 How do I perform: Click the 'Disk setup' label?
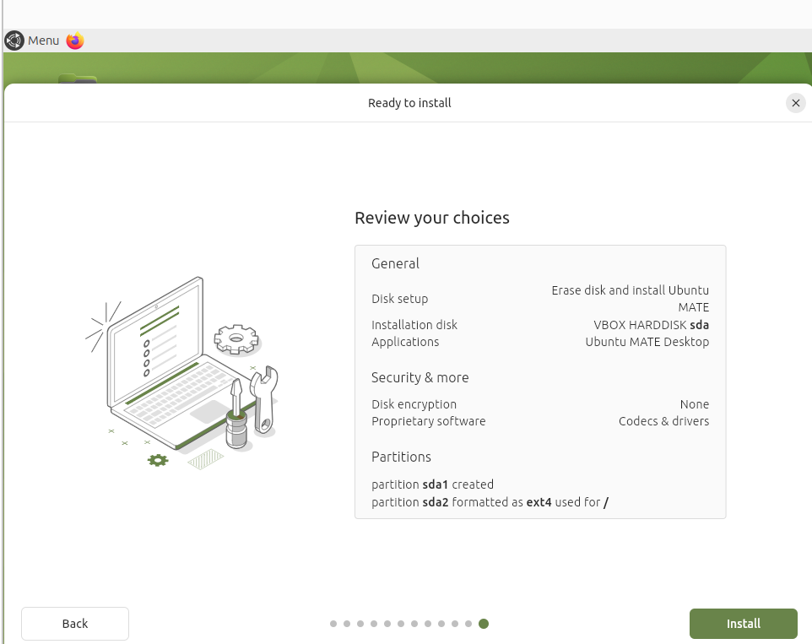(x=400, y=299)
